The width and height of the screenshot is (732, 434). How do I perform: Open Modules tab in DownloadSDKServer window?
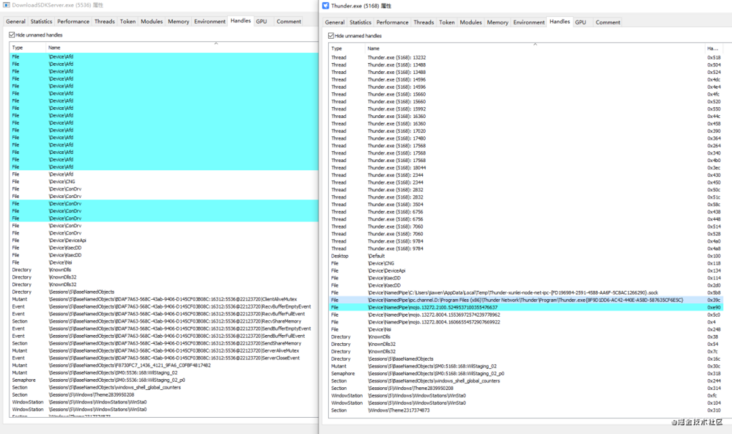tap(152, 21)
